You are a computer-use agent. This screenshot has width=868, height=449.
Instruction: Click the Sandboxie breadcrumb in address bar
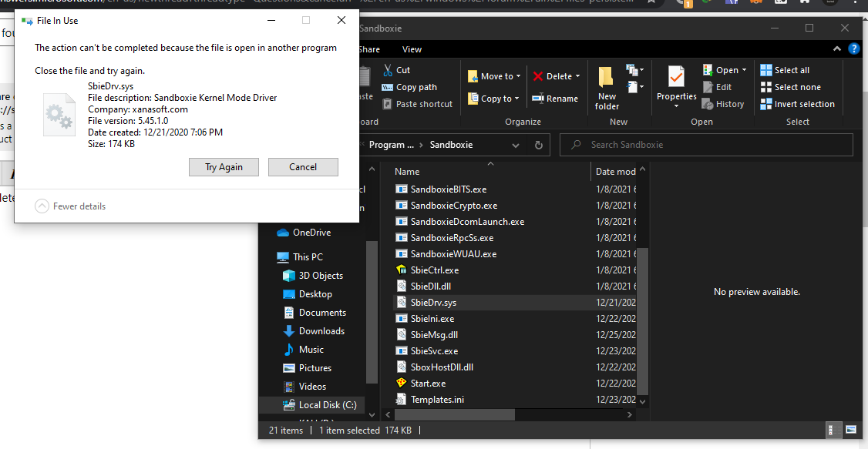451,145
